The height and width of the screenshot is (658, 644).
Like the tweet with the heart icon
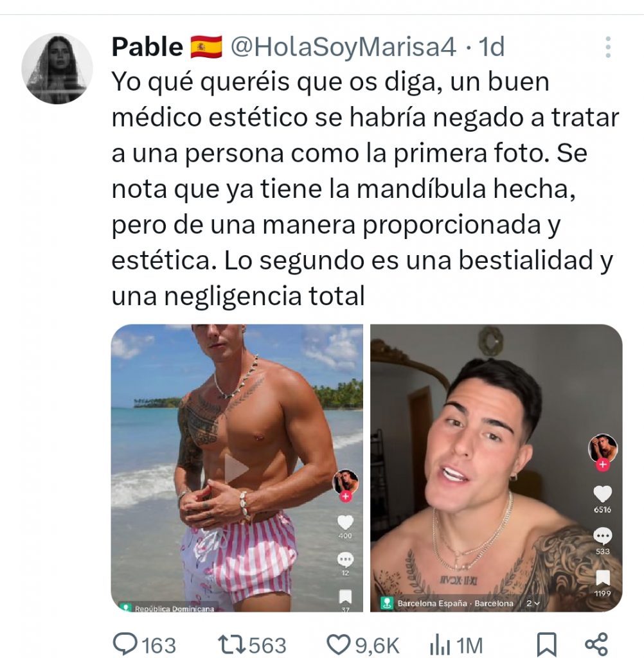pos(339,644)
